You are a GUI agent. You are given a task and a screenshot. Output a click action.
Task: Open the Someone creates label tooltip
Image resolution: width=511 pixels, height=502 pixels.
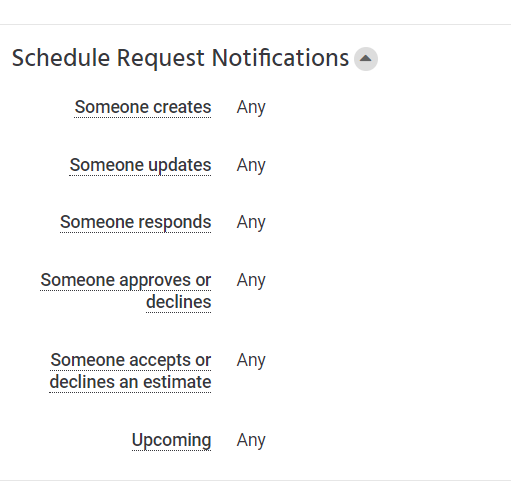tap(143, 107)
